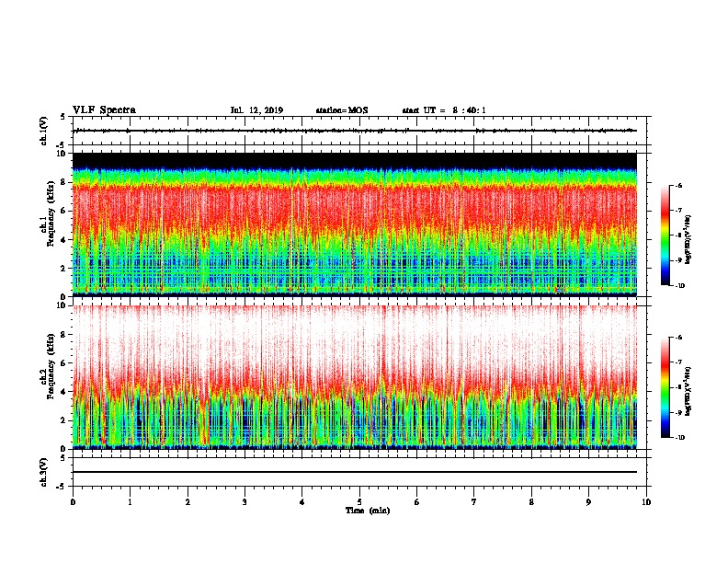Image resolution: width=728 pixels, height=563 pixels.
Task: Click the black band atop ch.1 spectrogram
Action: pos(355,160)
